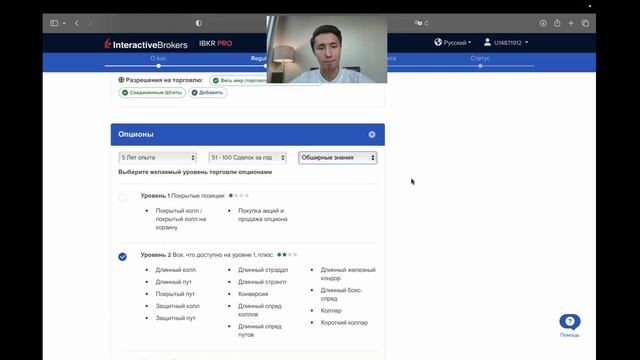Go back in browser history

point(77,23)
